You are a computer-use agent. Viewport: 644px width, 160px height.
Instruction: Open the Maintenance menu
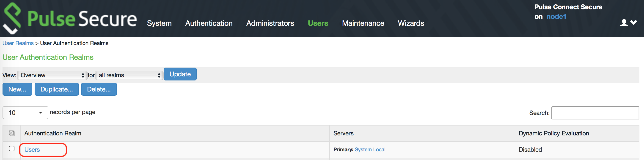click(x=363, y=23)
